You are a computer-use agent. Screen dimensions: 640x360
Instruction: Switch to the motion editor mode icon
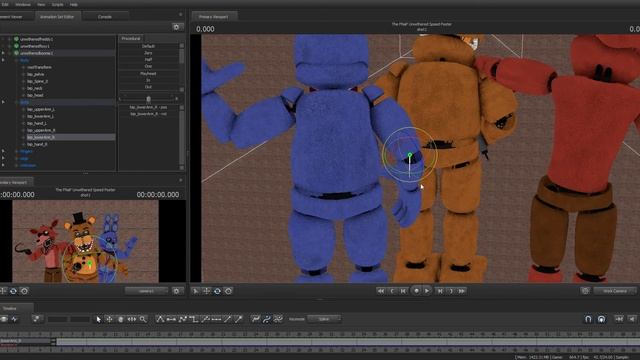pyautogui.click(x=15, y=319)
